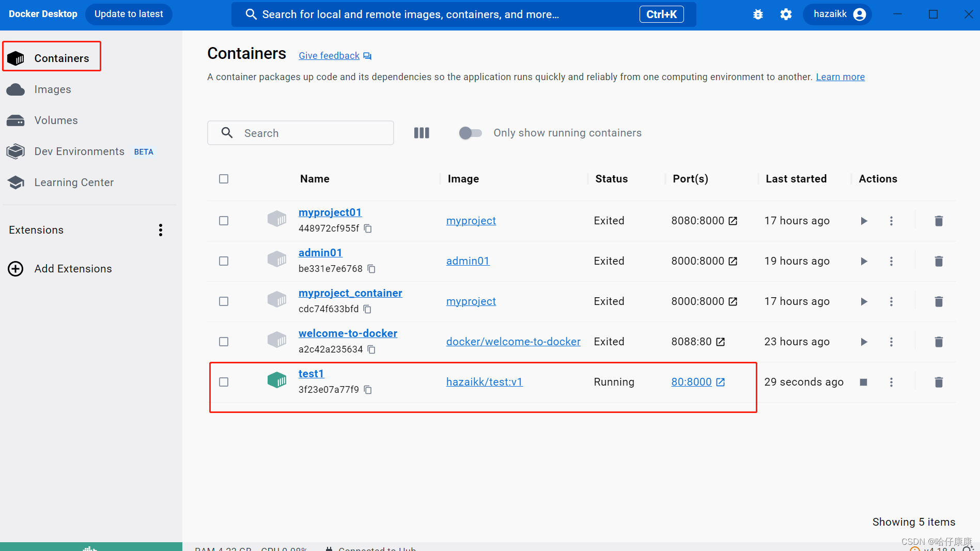Open the test1 container link

pyautogui.click(x=311, y=374)
